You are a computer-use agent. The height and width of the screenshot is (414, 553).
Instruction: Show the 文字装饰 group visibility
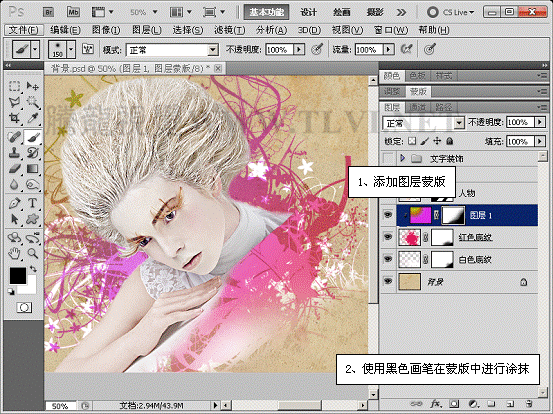click(x=388, y=158)
